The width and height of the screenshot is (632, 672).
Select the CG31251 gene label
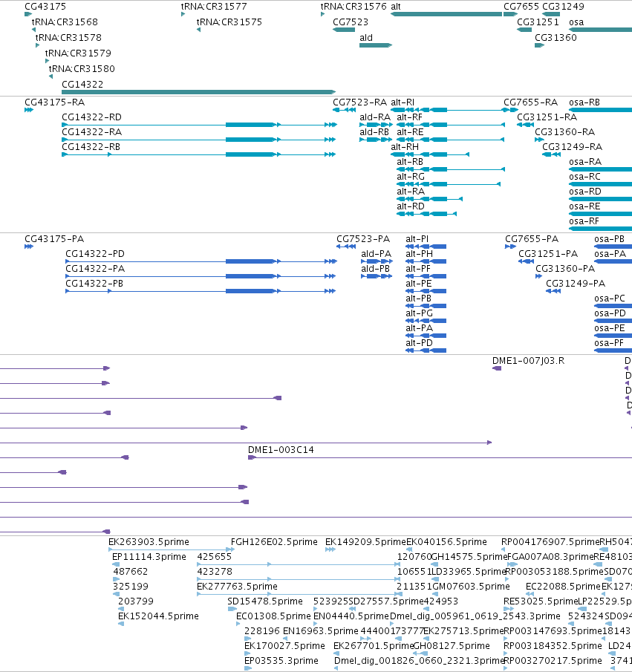538,22
